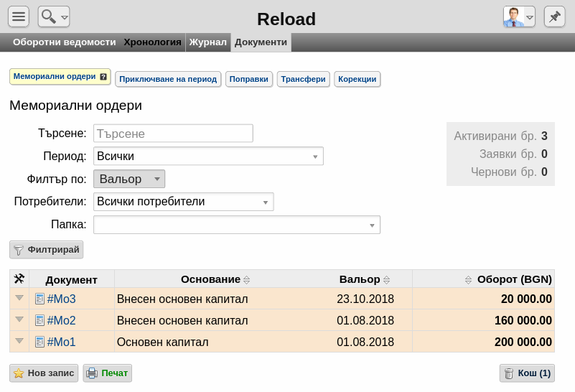This screenshot has height=392, width=575.
Task: Expand row options for #Mo1
Action: (x=19, y=341)
